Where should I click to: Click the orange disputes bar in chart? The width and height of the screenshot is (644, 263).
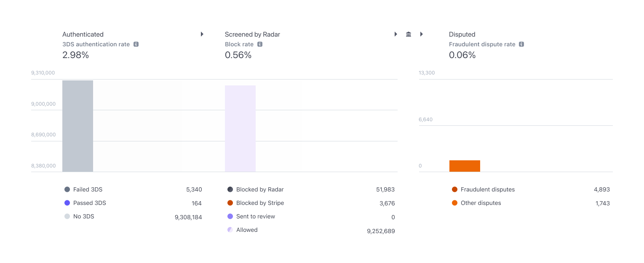tap(465, 166)
